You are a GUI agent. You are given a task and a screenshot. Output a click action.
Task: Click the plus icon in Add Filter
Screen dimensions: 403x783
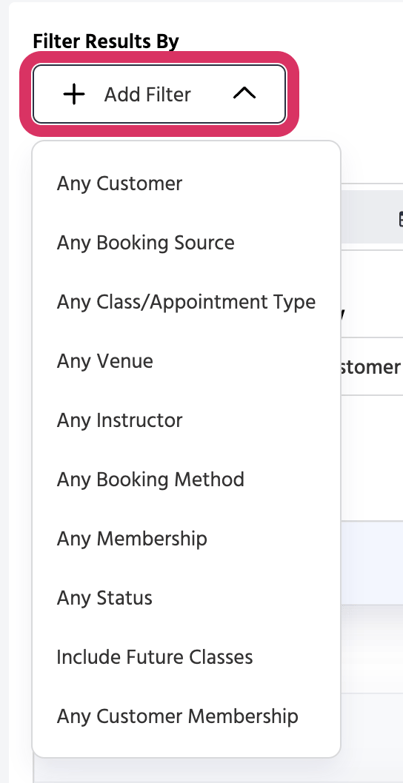click(x=74, y=94)
